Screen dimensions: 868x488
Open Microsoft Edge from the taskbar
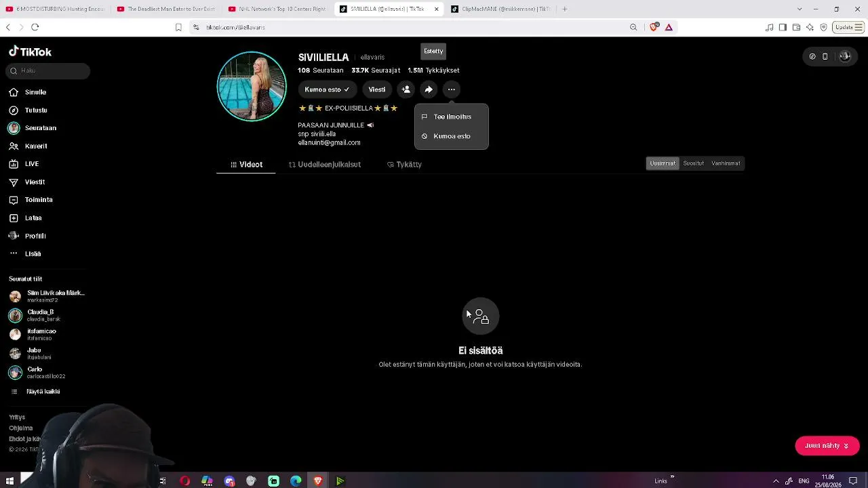tap(296, 481)
